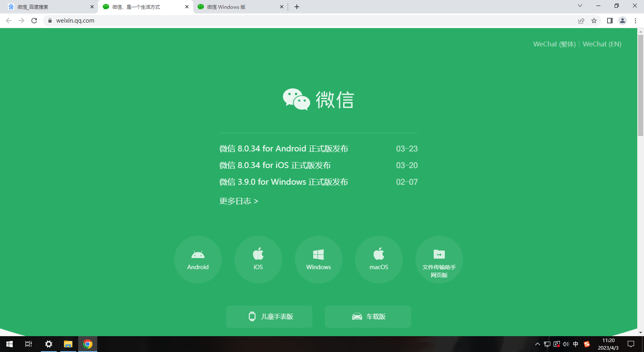Switch to WeChat (繁体) version
The height and width of the screenshot is (352, 644).
(554, 44)
